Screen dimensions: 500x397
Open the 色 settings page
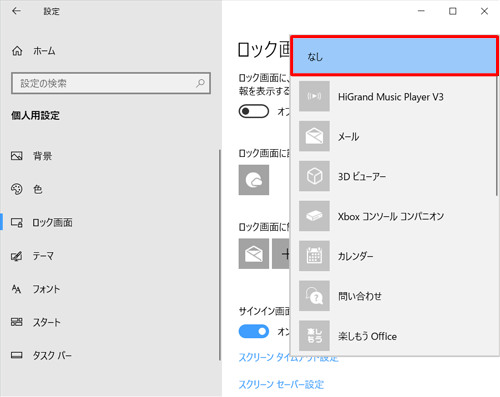pyautogui.click(x=37, y=189)
